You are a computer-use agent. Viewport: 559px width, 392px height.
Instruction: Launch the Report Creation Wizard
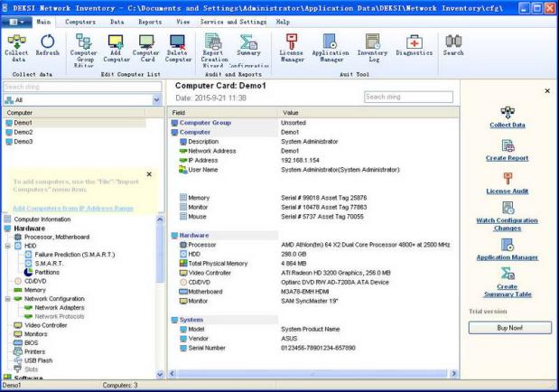tap(214, 51)
